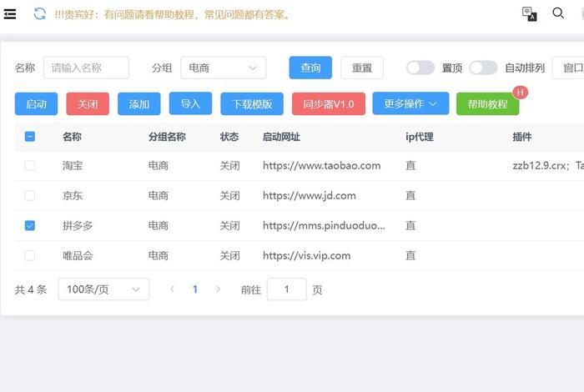Click the ip代理 column header
Viewport: 584px width, 392px height.
tap(420, 137)
